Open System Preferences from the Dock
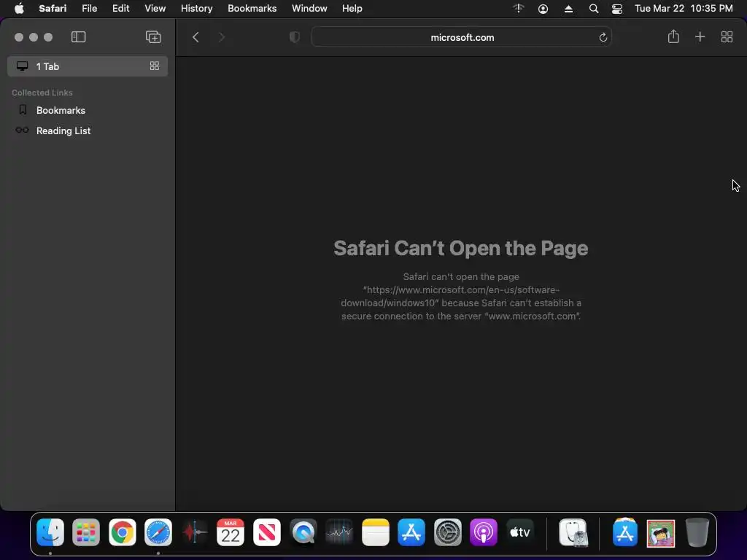 (x=447, y=532)
